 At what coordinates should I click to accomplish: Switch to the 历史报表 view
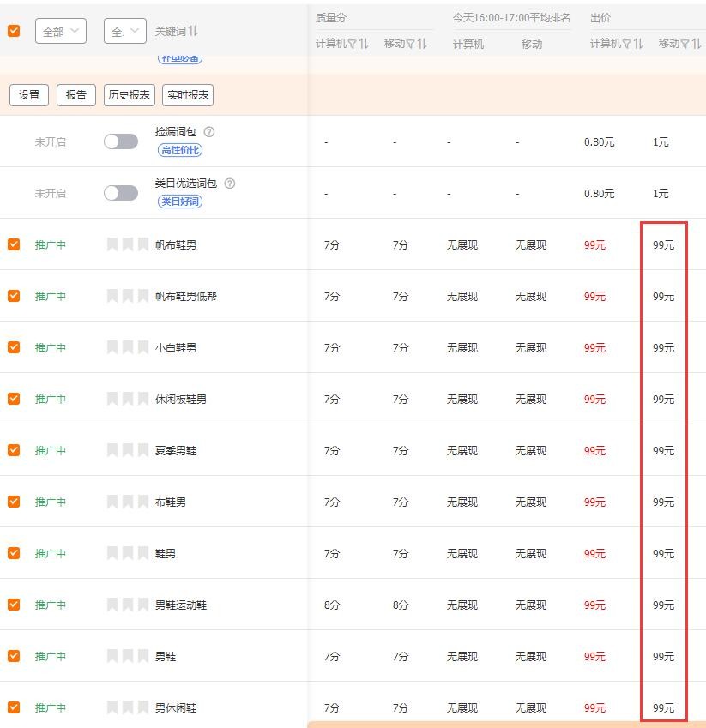click(x=129, y=95)
